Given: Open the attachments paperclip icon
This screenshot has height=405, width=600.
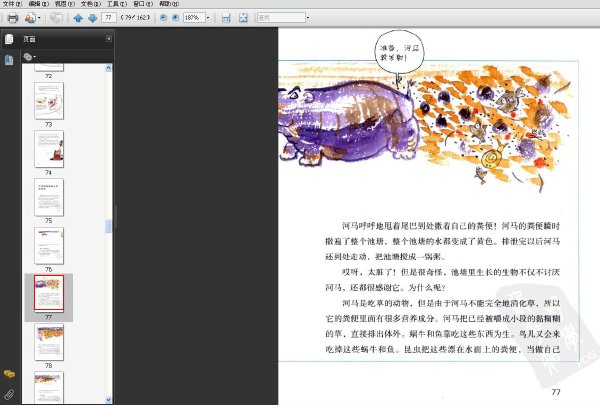Looking at the screenshot, I should (9, 394).
